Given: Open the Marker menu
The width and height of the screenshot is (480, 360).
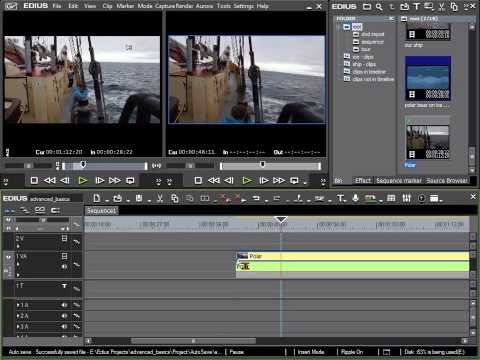Looking at the screenshot, I should 125,6.
